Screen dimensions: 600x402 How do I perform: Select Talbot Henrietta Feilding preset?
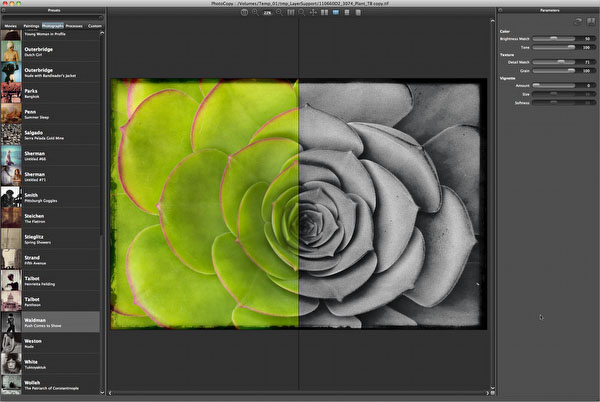[50, 281]
